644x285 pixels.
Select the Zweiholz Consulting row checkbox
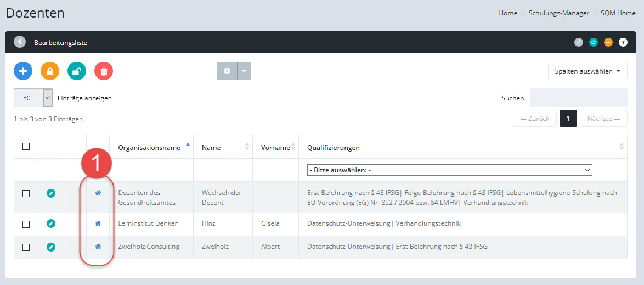tap(26, 247)
